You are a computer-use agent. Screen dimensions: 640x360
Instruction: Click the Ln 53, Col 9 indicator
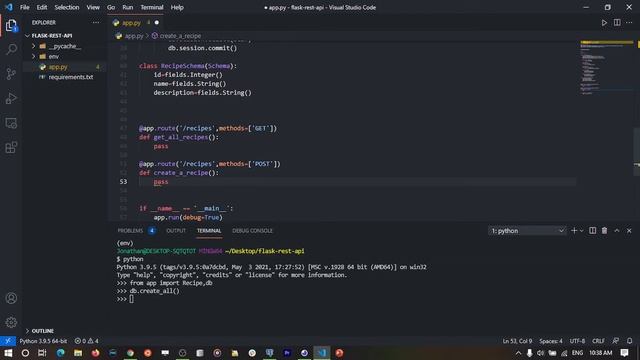[517, 341]
